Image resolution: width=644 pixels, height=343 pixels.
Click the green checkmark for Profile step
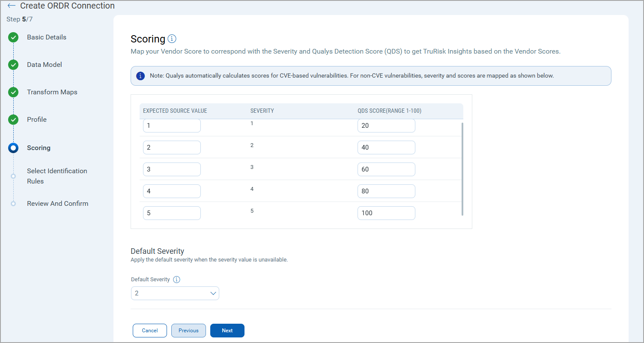(13, 120)
